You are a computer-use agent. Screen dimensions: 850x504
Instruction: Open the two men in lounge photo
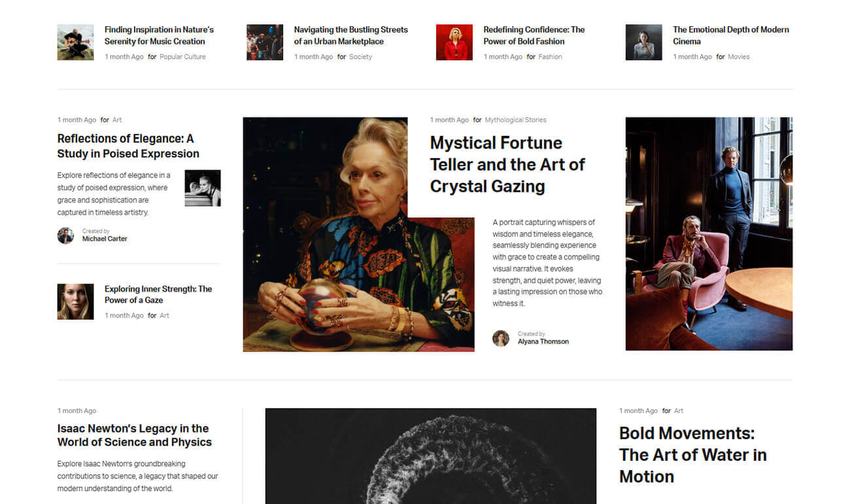point(709,234)
